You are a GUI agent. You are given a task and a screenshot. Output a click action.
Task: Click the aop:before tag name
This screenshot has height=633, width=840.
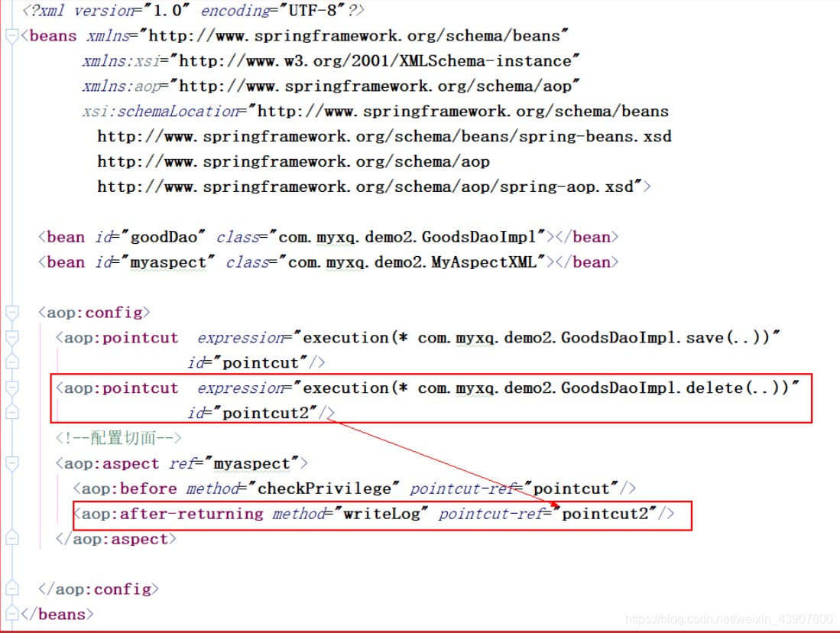pos(128,489)
